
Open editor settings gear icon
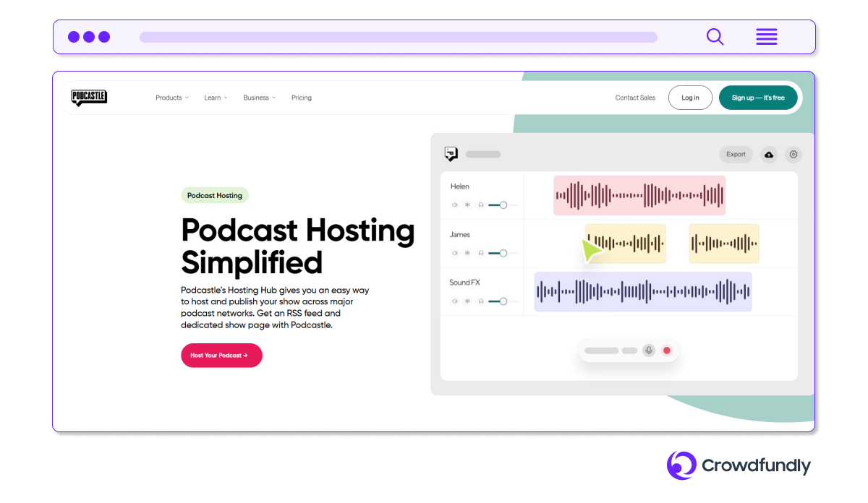point(793,155)
